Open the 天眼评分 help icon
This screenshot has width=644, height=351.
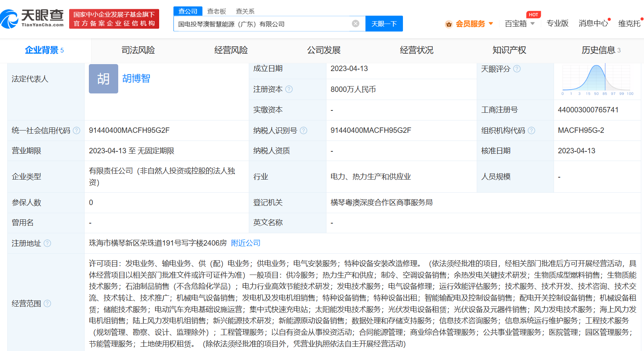tap(517, 69)
